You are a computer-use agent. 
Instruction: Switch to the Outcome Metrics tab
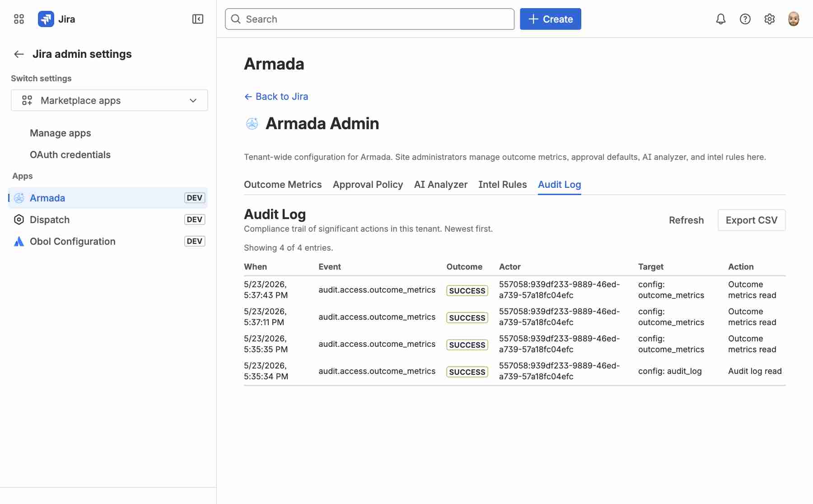(283, 185)
